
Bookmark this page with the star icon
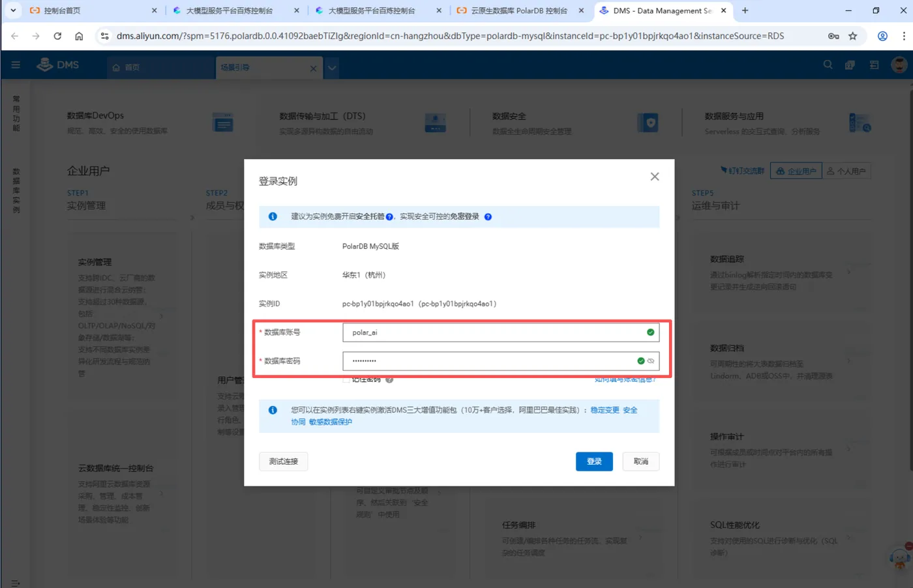pos(852,36)
